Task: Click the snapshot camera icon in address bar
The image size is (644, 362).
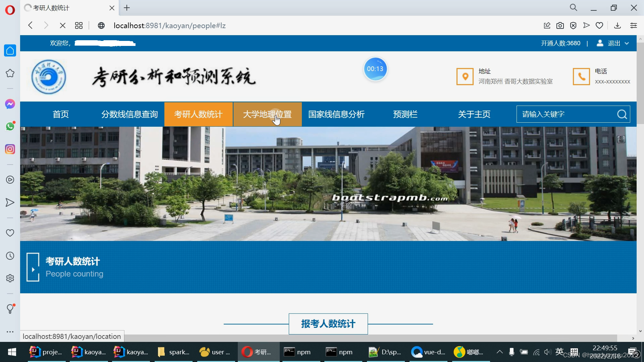Action: click(x=560, y=25)
